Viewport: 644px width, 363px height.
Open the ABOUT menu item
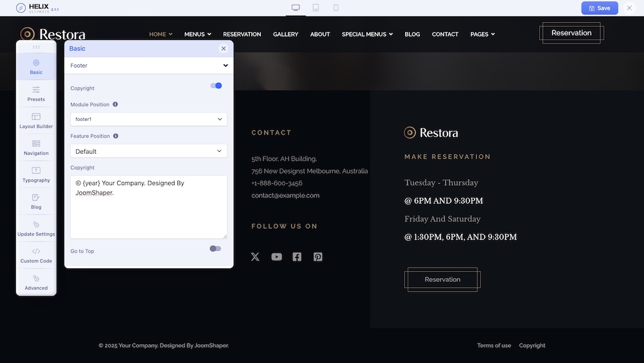320,34
